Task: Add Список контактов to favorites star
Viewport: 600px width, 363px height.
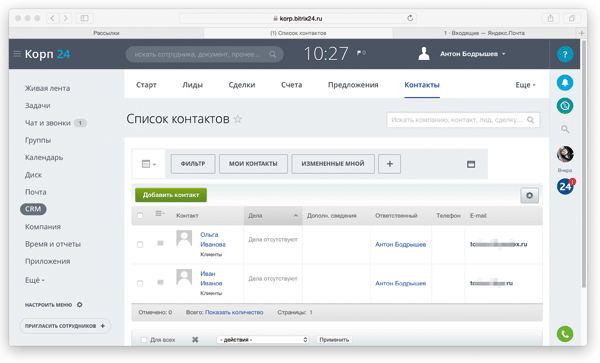Action: click(238, 119)
